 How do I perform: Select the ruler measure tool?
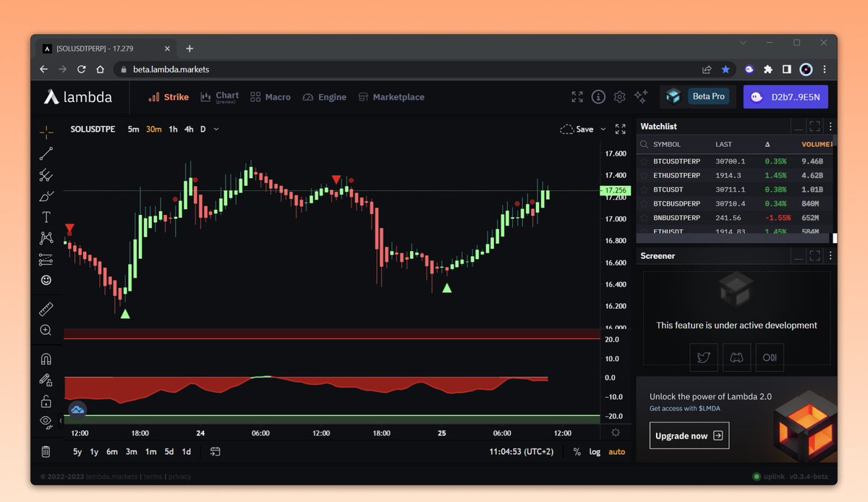[46, 310]
